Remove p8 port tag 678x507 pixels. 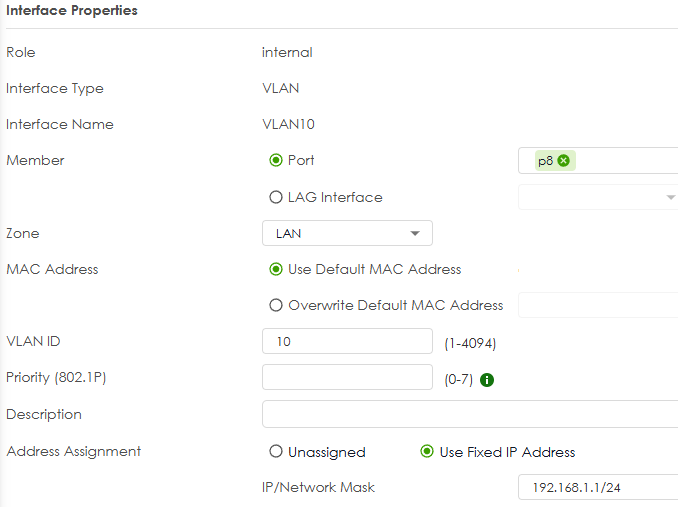click(564, 161)
